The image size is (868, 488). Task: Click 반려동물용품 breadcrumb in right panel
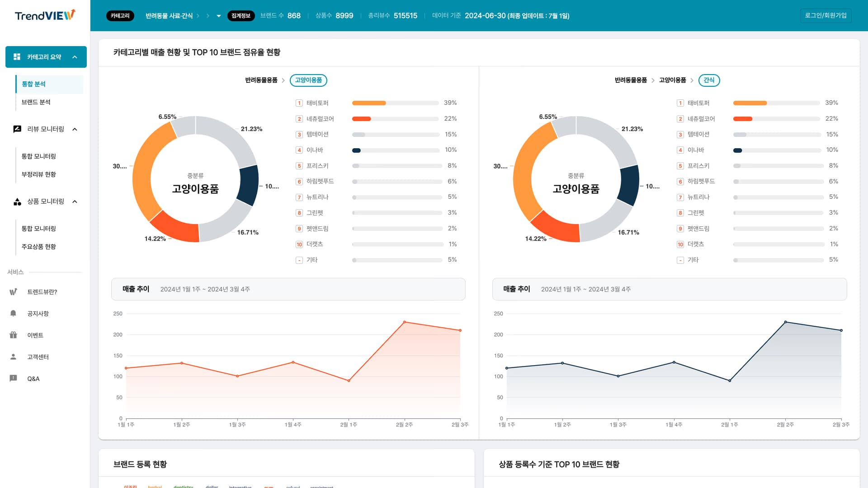click(631, 80)
